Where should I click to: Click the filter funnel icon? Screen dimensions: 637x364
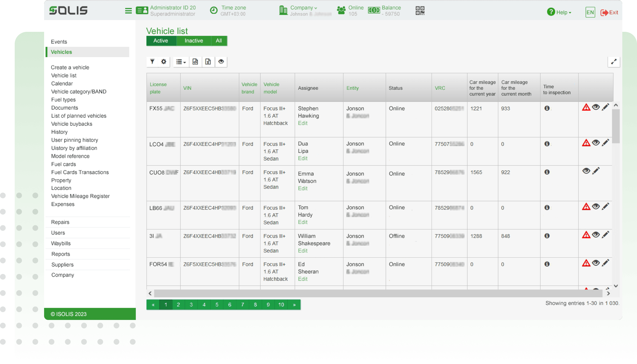[x=152, y=62]
